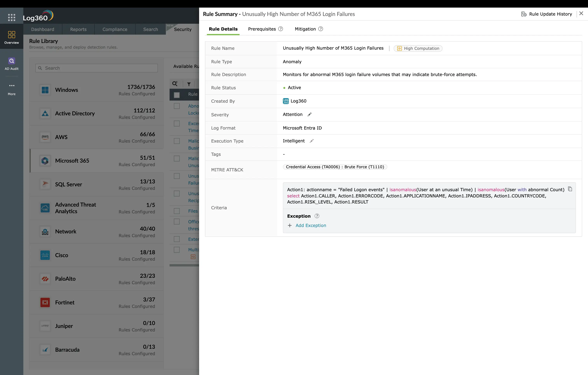Edit Severity with the pencil icon
The width and height of the screenshot is (588, 375).
click(x=309, y=115)
